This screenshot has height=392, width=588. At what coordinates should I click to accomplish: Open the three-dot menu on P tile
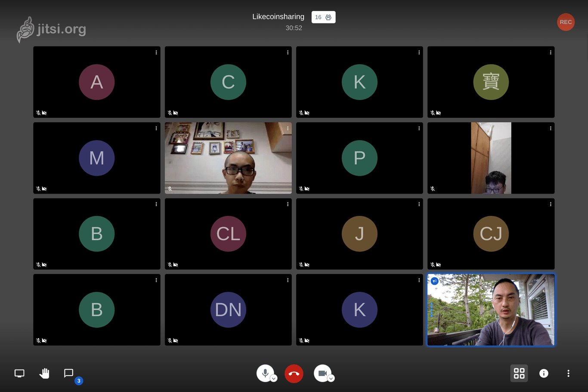click(x=419, y=128)
